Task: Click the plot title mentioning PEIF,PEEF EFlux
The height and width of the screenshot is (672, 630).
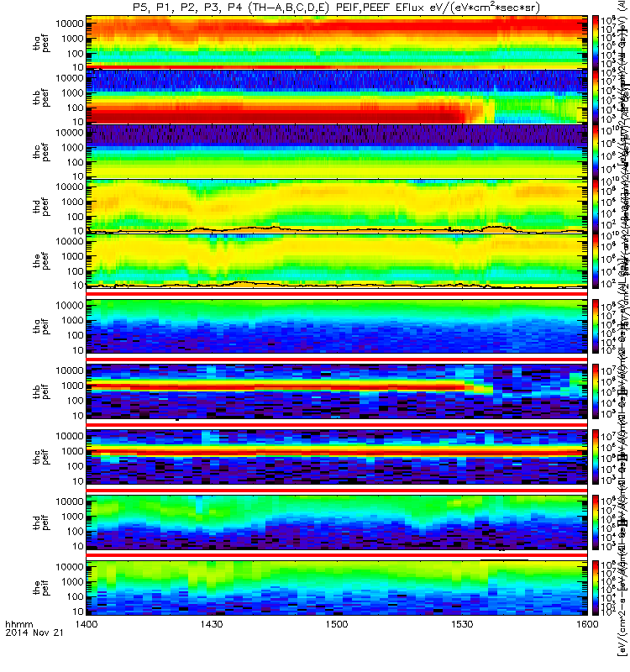Action: (x=337, y=8)
